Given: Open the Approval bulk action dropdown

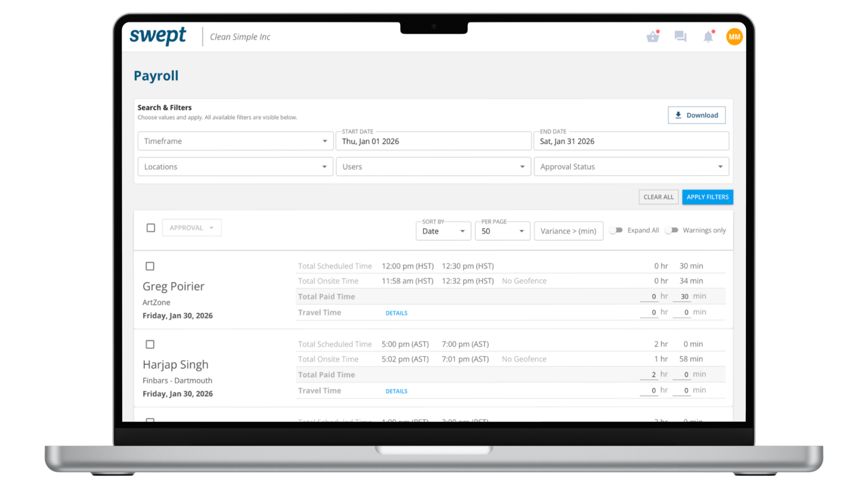Looking at the screenshot, I should pyautogui.click(x=192, y=228).
